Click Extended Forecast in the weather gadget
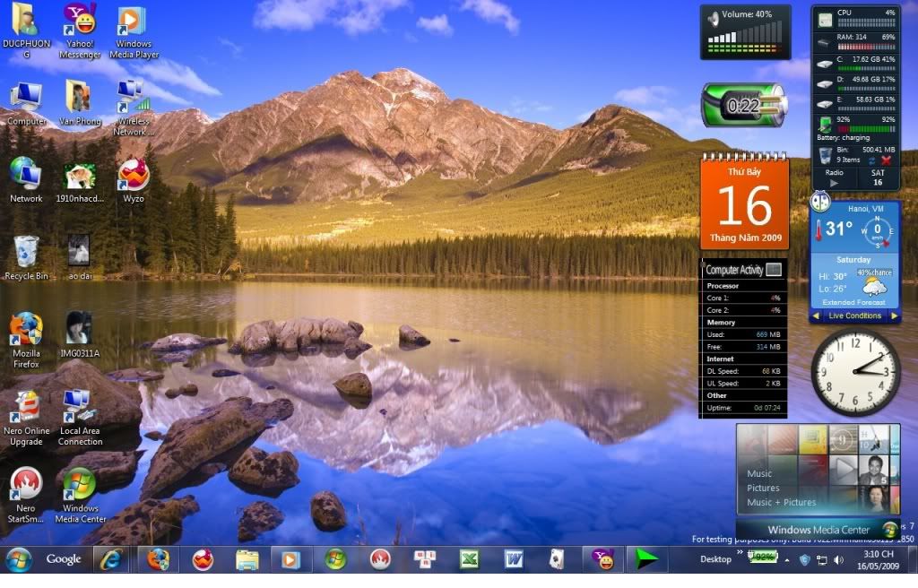The height and width of the screenshot is (588, 918). tap(853, 302)
